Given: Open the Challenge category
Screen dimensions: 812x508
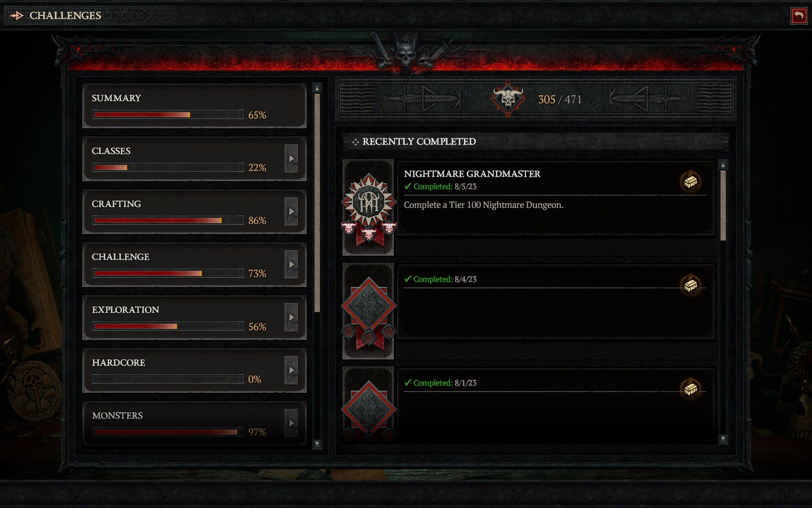Looking at the screenshot, I should [195, 265].
